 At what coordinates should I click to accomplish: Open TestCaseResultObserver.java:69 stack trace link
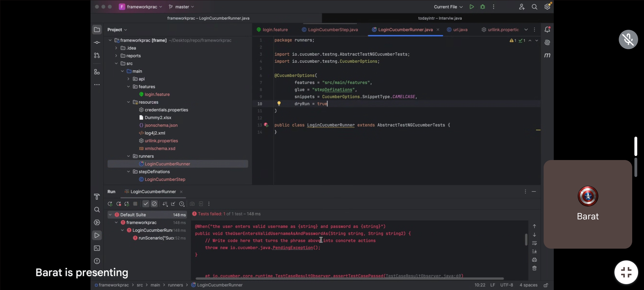tap(423, 276)
